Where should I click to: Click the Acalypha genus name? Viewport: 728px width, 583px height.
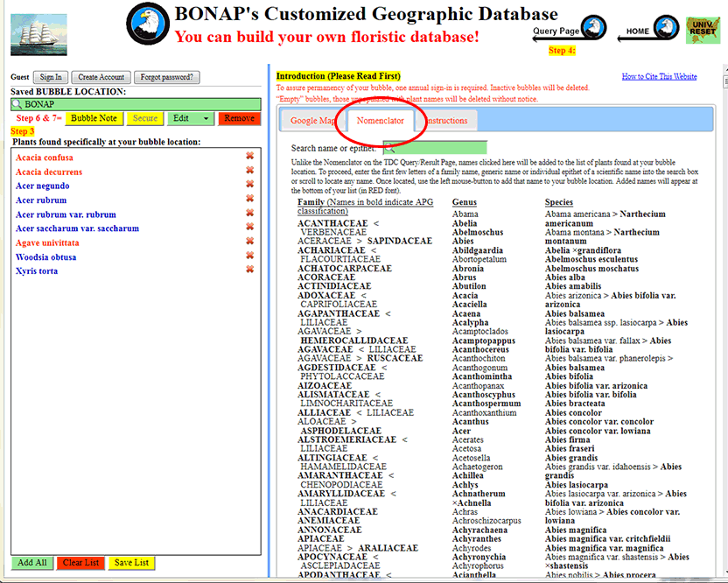[471, 322]
